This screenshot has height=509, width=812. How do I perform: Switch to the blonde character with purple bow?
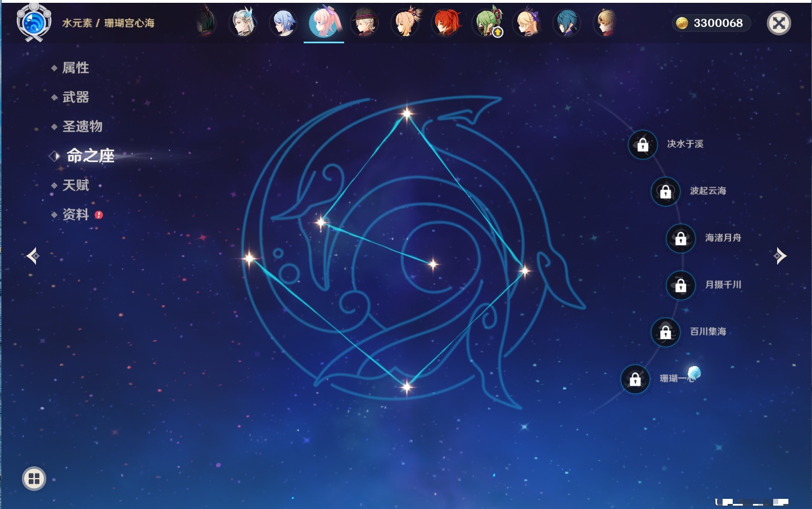tap(527, 22)
